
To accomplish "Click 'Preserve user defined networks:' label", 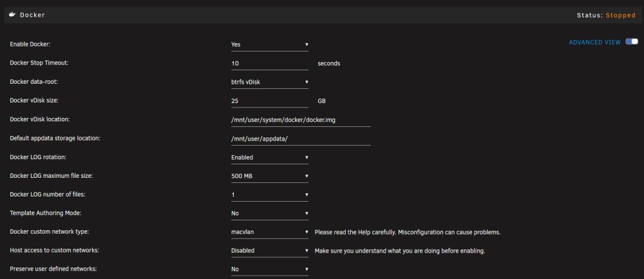I will click(53, 269).
